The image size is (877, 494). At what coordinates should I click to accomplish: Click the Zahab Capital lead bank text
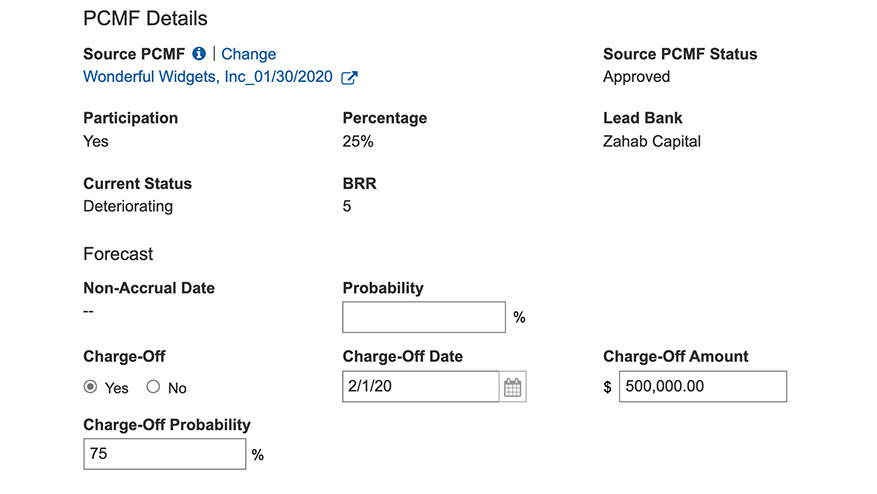(651, 141)
